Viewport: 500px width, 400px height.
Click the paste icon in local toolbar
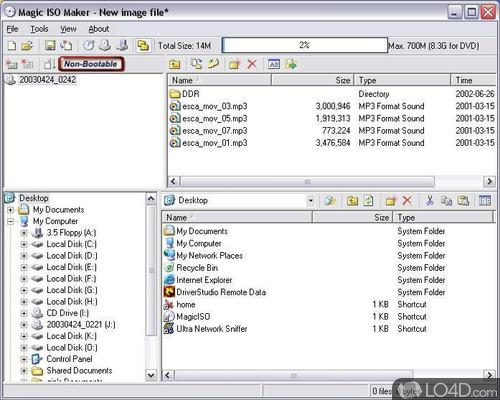click(463, 201)
